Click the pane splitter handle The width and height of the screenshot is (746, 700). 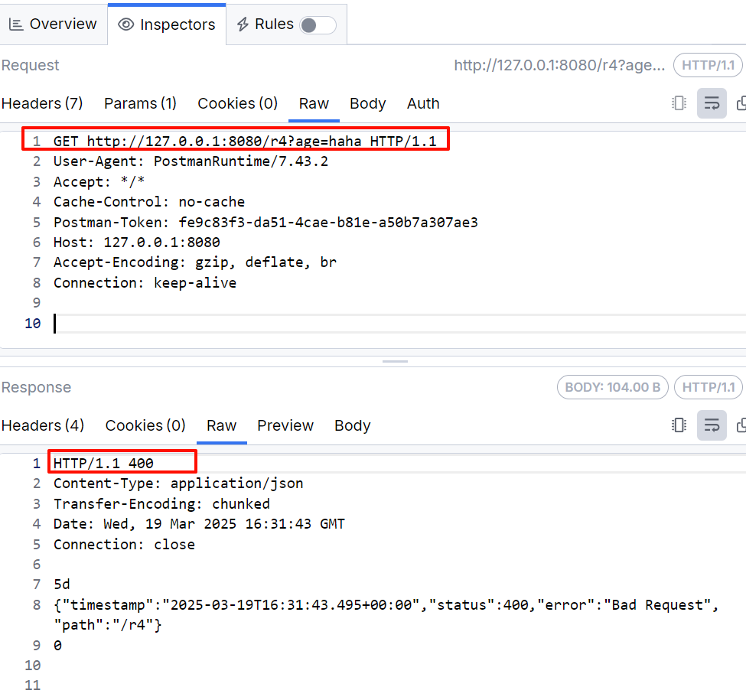tap(395, 361)
